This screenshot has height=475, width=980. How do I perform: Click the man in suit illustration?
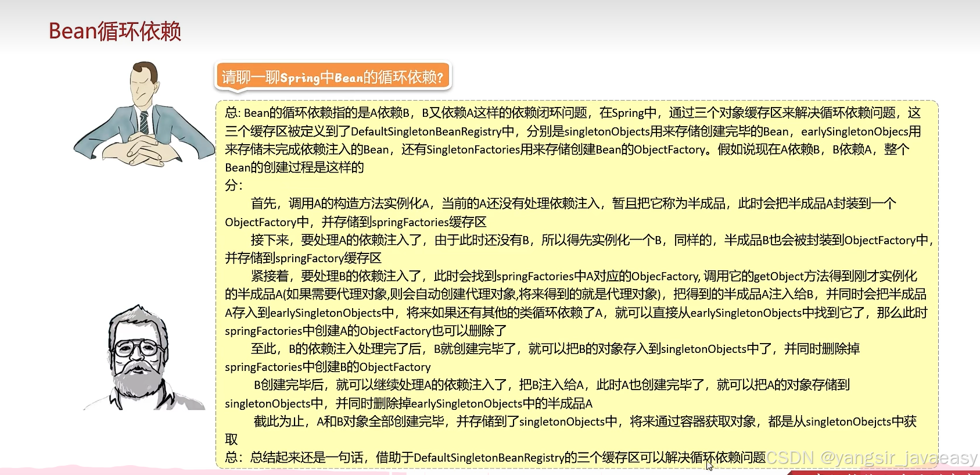tap(145, 115)
